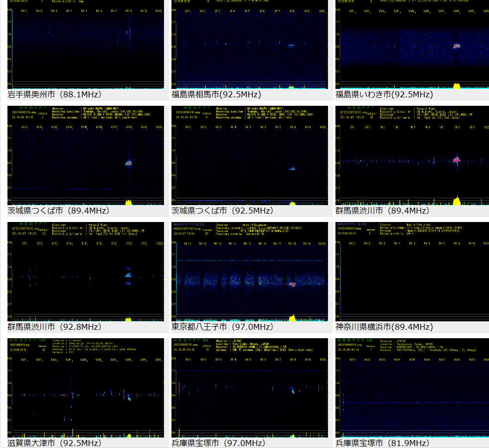View the 兵庫県宝塚市 81.9MHz spectrogram image
489x448 pixels.
(412, 388)
